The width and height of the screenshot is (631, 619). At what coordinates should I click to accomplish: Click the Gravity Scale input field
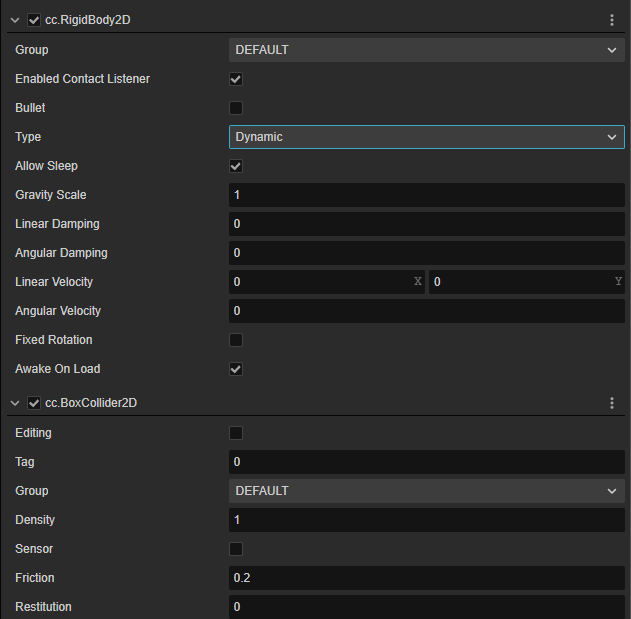coord(426,195)
